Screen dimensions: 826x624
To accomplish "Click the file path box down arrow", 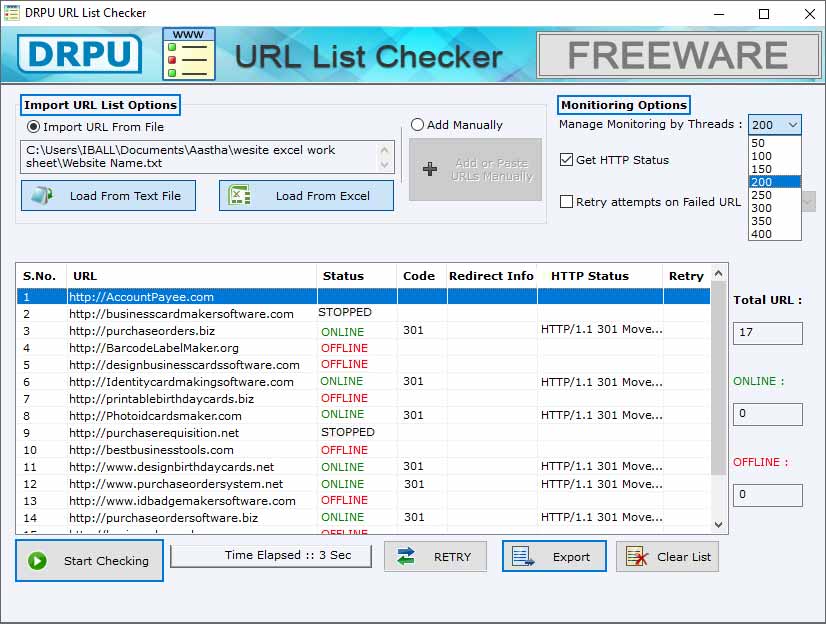I will point(385,165).
